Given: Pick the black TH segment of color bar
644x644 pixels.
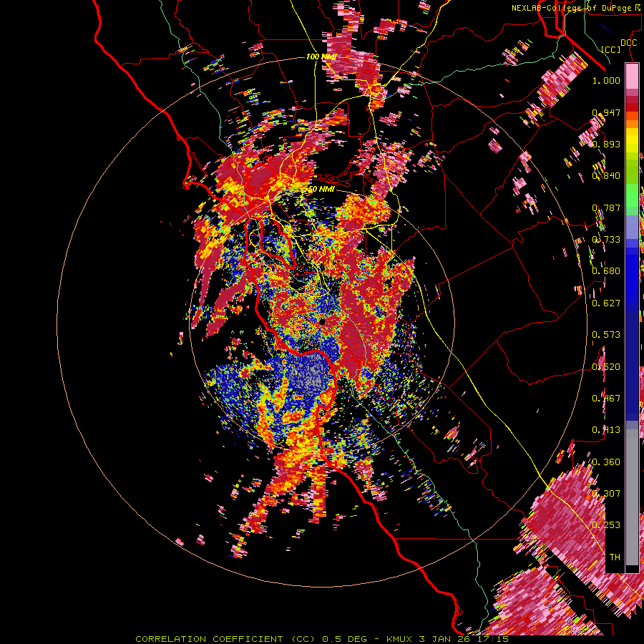Looking at the screenshot, I should 632,569.
